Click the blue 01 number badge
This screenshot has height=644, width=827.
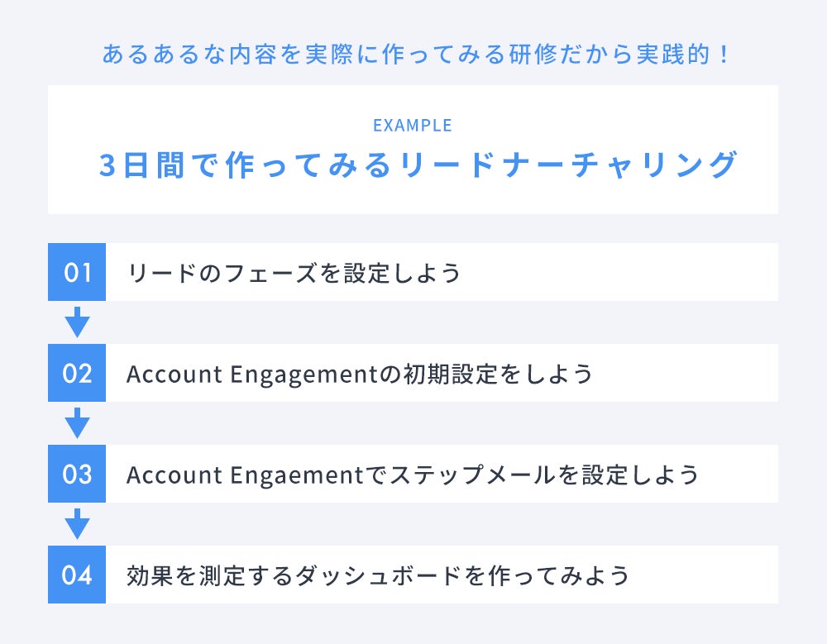(x=77, y=272)
